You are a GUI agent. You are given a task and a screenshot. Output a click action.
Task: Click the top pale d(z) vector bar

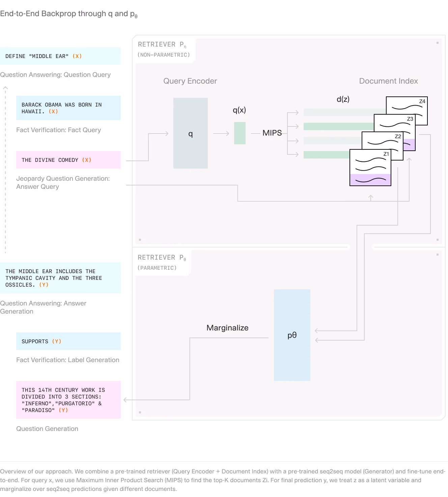click(345, 112)
